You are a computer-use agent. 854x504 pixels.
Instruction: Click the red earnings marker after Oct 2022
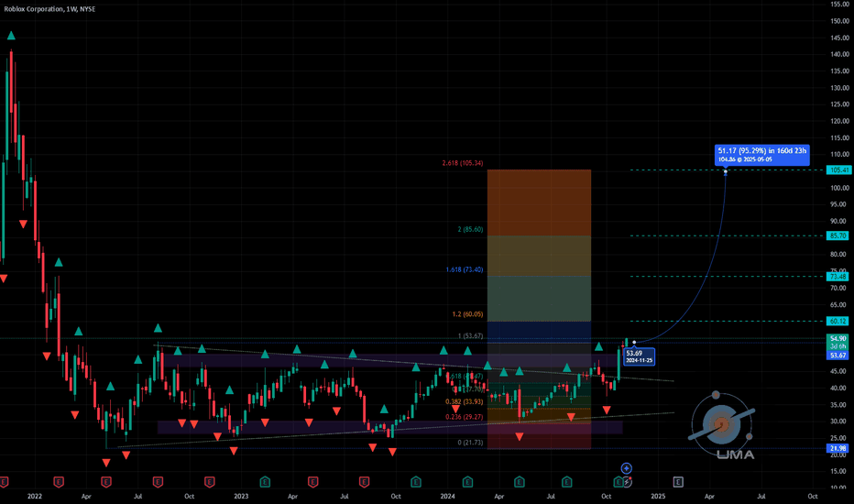click(x=209, y=482)
